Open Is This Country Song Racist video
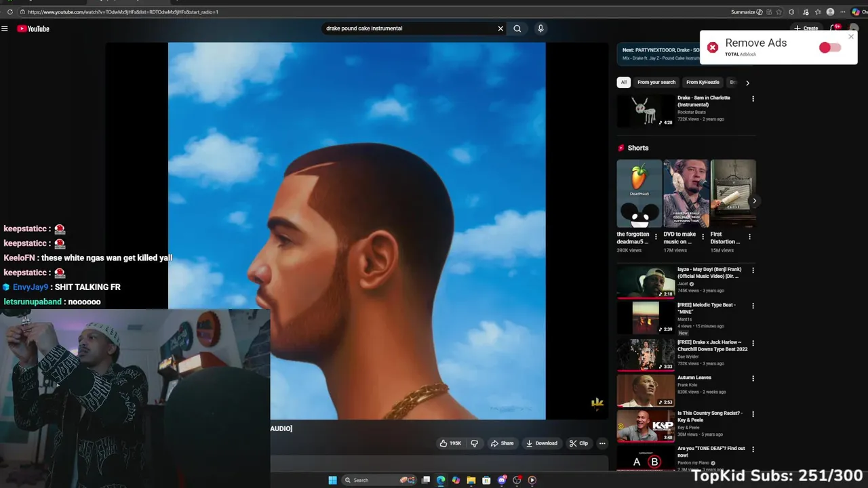 [x=646, y=426]
